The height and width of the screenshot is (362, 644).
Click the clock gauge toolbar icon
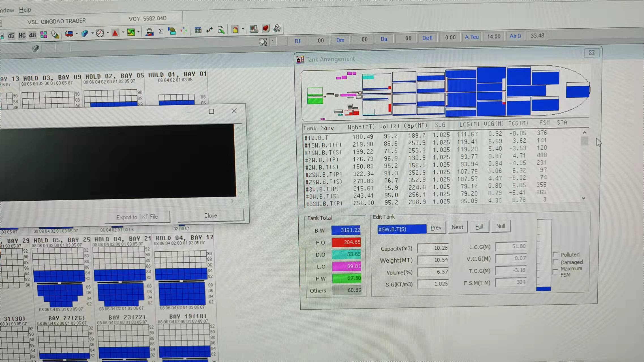[x=100, y=33]
